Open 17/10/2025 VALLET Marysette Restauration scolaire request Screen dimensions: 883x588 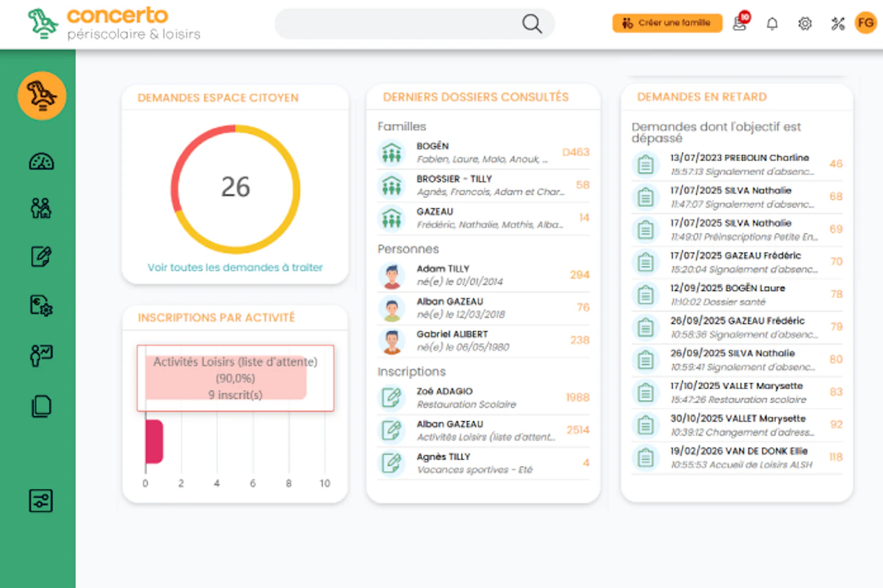pyautogui.click(x=737, y=393)
